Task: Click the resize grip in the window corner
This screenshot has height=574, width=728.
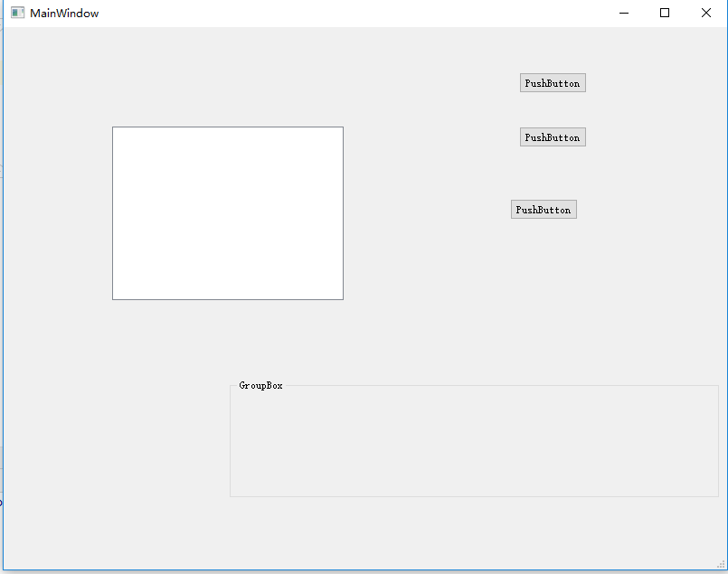Action: pos(721,564)
